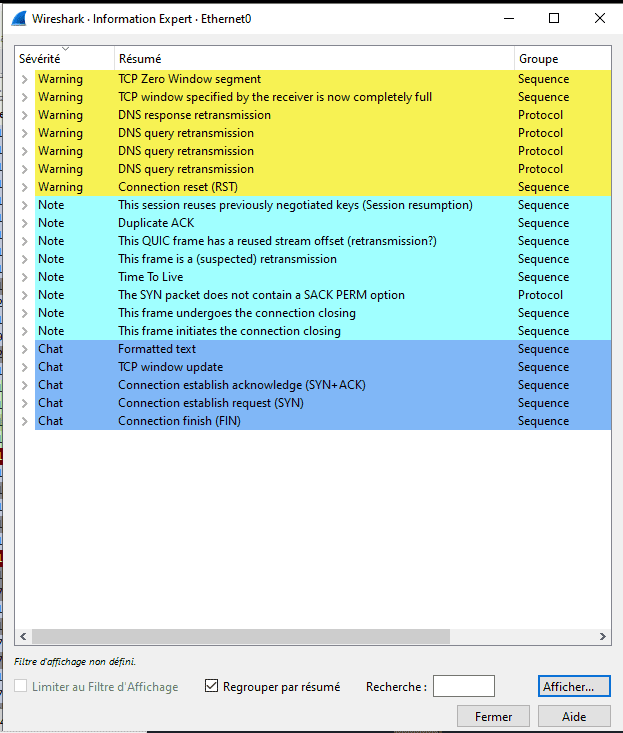
Task: Expand the TCP window completely full row
Action: click(25, 97)
